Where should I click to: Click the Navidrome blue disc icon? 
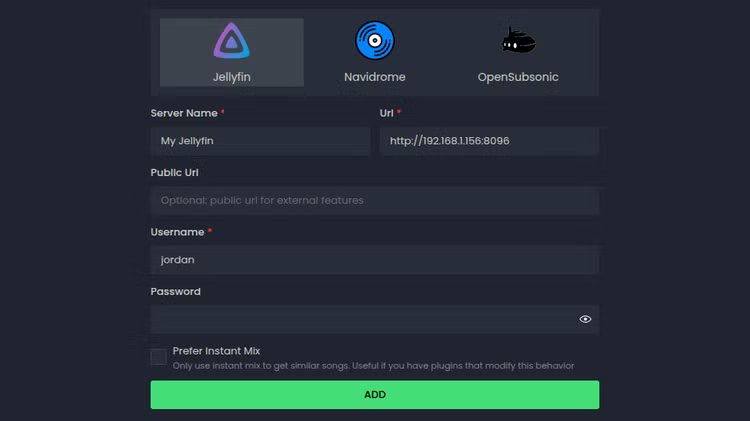[x=375, y=41]
